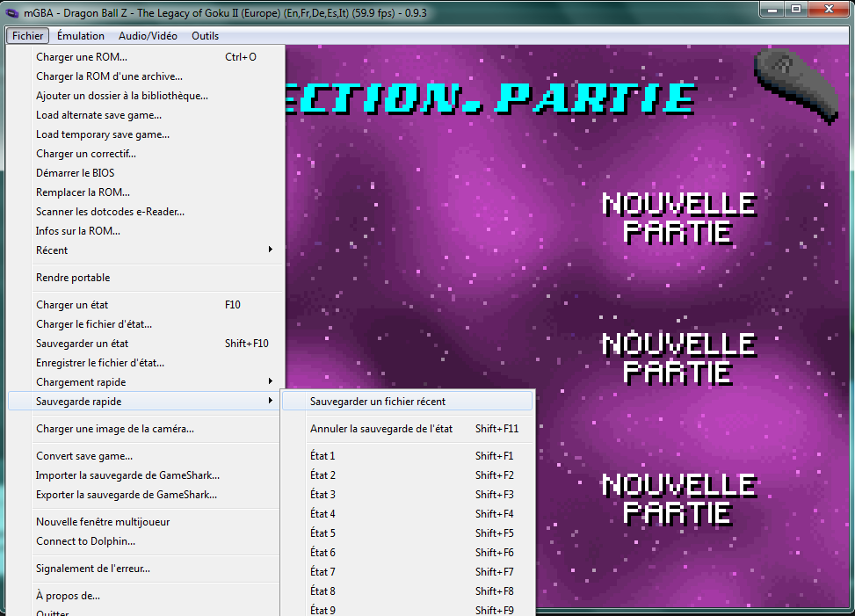855x616 pixels.
Task: Click Charger un correctif...
Action: tap(146, 154)
